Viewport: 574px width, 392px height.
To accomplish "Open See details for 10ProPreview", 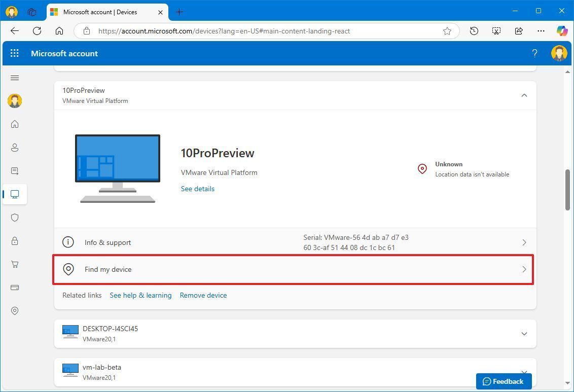I will pyautogui.click(x=198, y=189).
